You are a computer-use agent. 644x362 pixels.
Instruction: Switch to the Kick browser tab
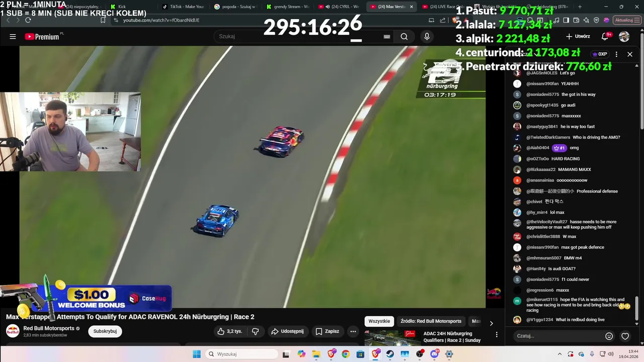(132, 7)
